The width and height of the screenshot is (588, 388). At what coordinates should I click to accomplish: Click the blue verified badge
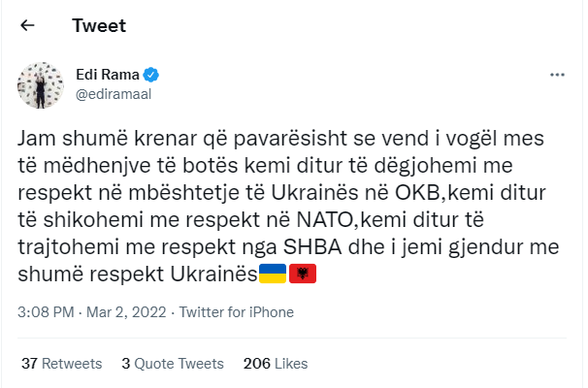pos(152,74)
